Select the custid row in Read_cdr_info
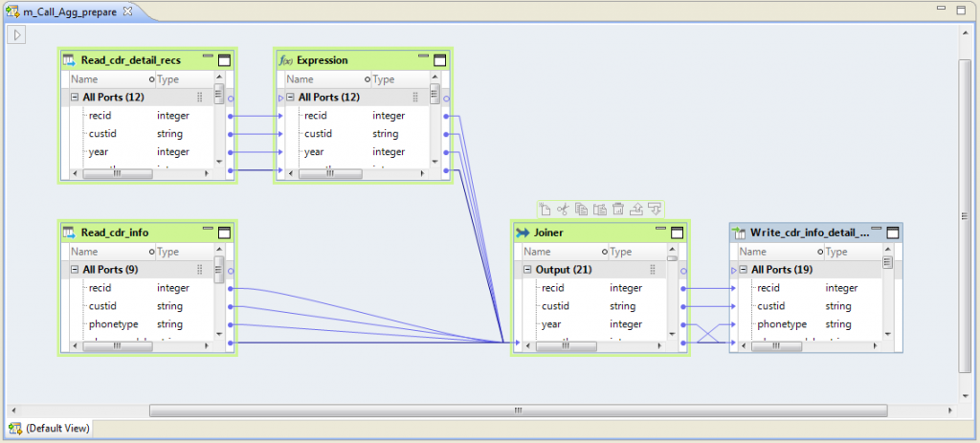This screenshot has width=980, height=443. [x=141, y=306]
